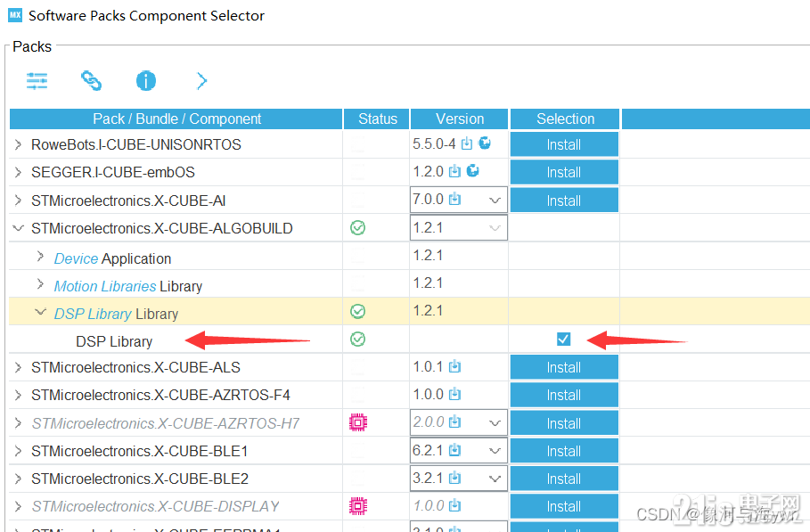Viewport: 810px width, 532px height.
Task: Select the Motion Libraries Library row text
Action: (x=128, y=286)
